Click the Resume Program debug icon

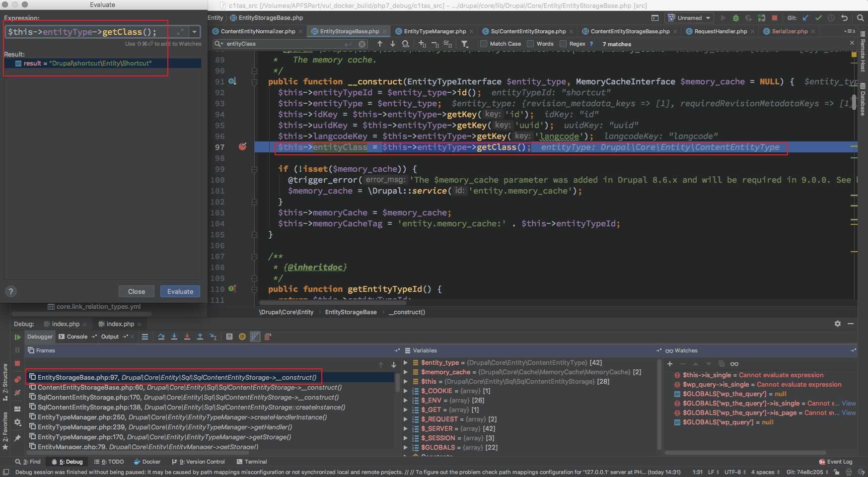[x=17, y=337]
